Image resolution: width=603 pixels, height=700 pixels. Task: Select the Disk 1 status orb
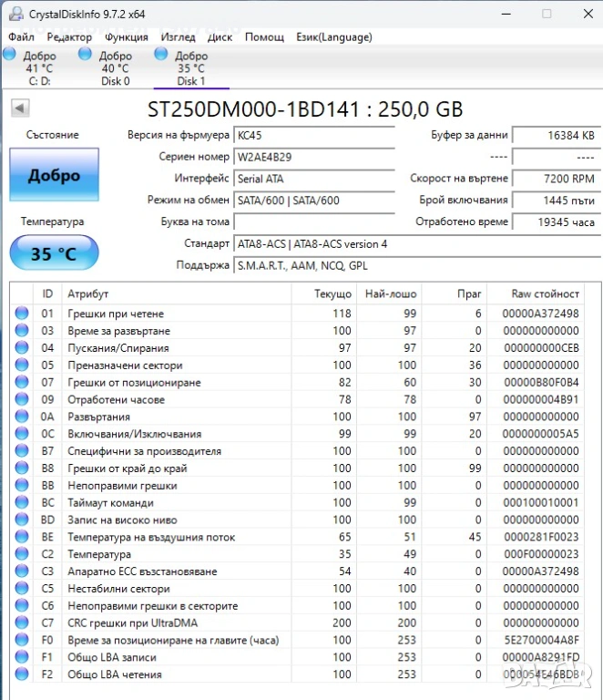click(x=161, y=55)
